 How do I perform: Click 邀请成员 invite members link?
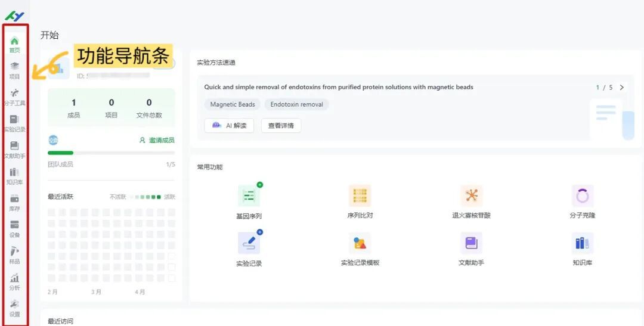pos(157,140)
